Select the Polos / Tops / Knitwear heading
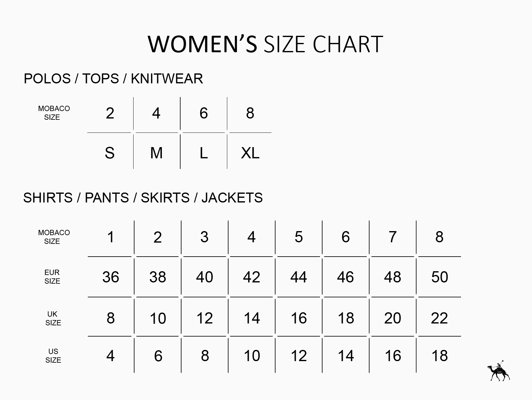This screenshot has height=400, width=532. point(113,79)
